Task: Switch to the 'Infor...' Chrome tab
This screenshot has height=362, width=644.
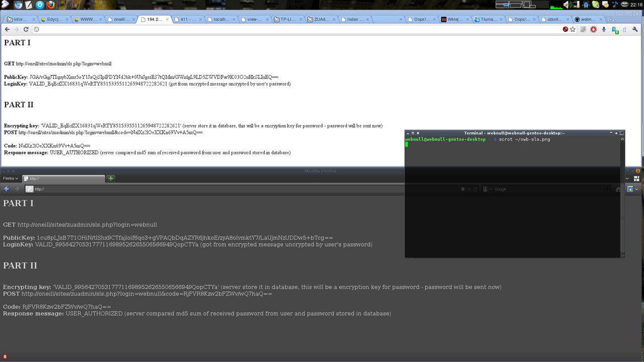Action: point(21,19)
